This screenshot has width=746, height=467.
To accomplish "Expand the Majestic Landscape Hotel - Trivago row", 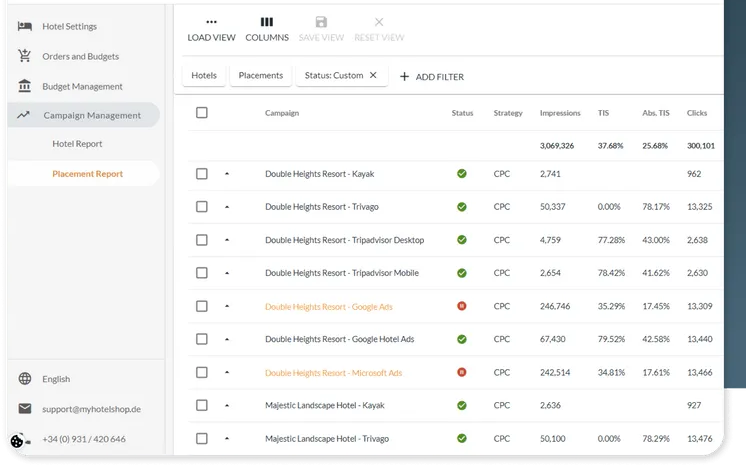I will tap(227, 438).
